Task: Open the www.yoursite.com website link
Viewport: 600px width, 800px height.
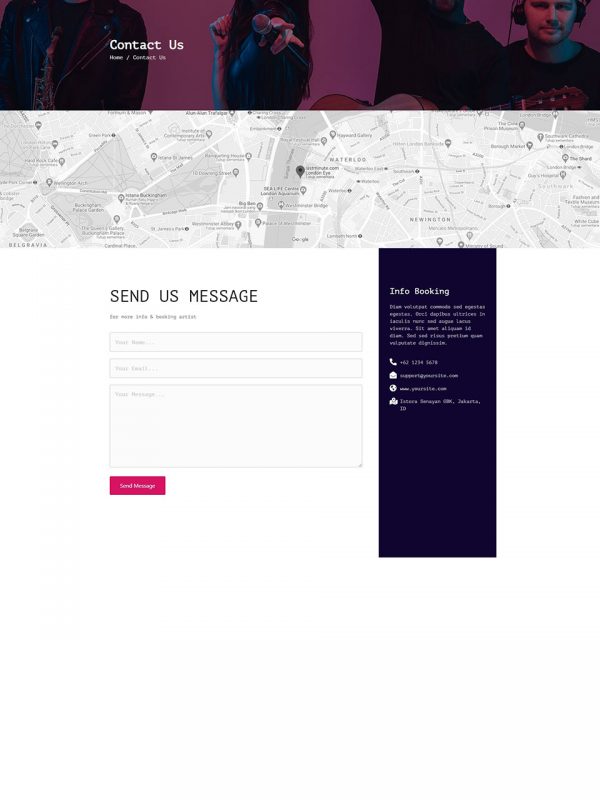Action: pyautogui.click(x=423, y=388)
